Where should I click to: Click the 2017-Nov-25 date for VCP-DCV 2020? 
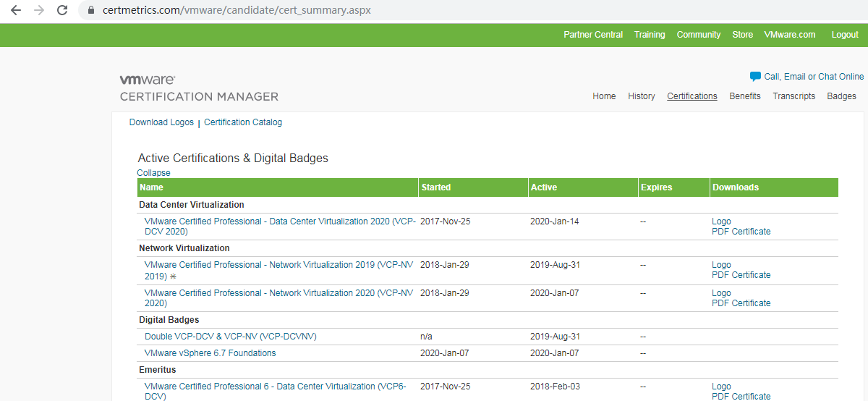point(445,221)
